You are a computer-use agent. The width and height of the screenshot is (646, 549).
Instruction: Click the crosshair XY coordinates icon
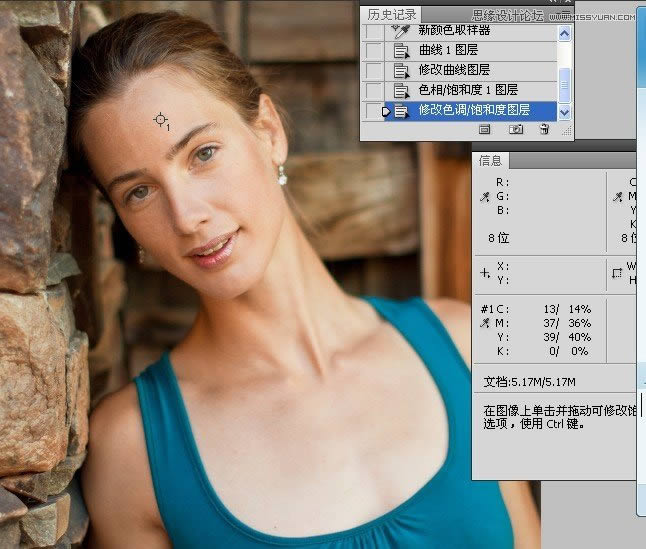(x=486, y=272)
